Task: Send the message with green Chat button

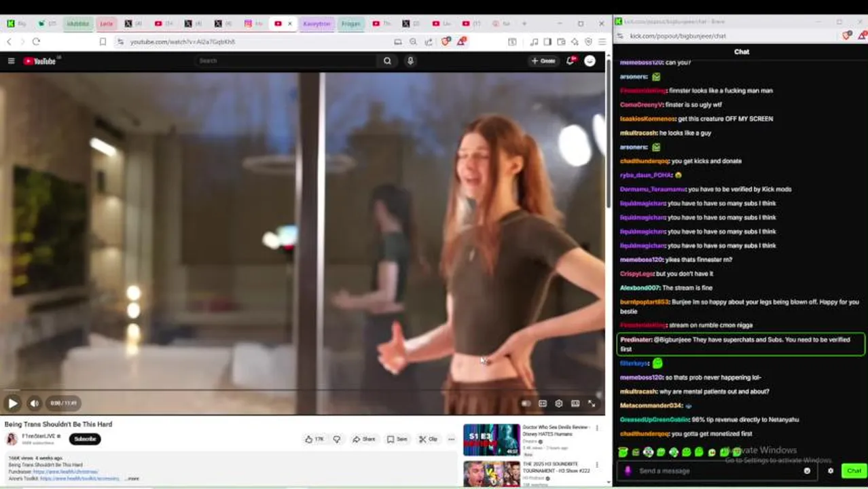Action: click(854, 471)
